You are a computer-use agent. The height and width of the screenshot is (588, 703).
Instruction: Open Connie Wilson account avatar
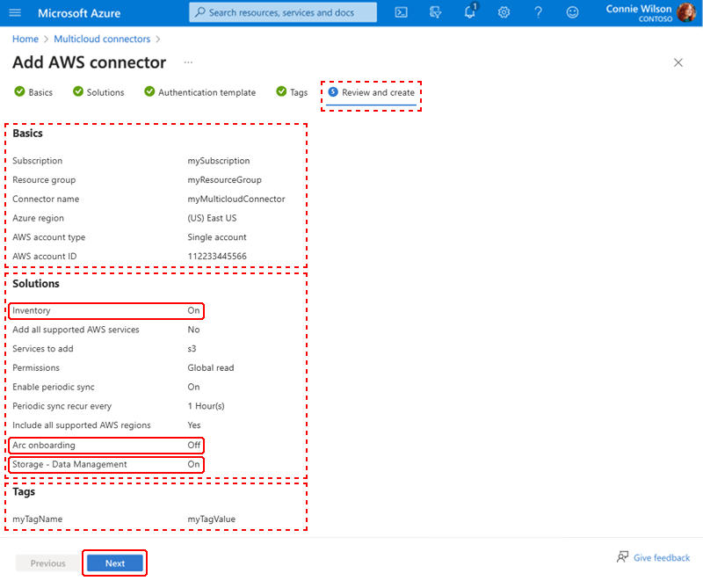686,12
